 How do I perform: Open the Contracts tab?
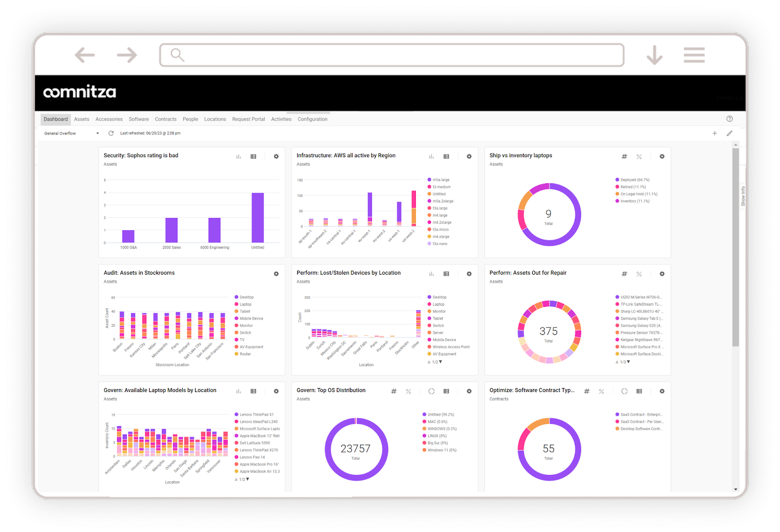pyautogui.click(x=166, y=119)
